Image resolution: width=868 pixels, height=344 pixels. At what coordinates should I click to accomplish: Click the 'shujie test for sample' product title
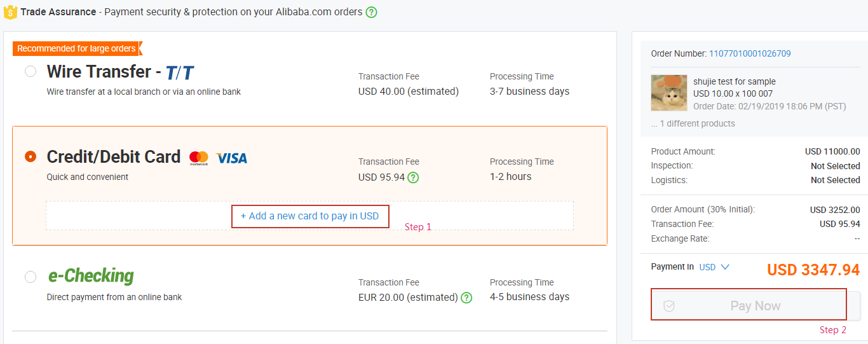[x=735, y=81]
